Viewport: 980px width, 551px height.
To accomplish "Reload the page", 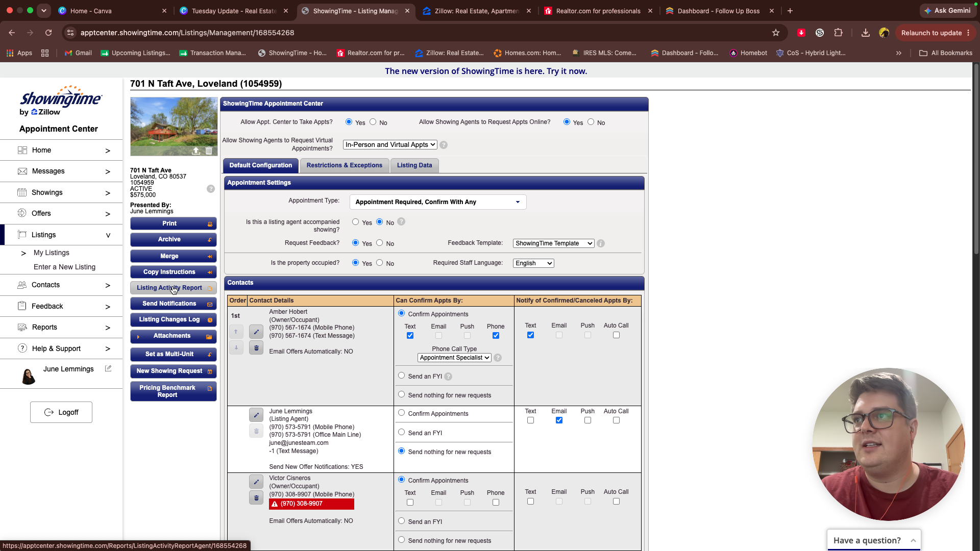I will (48, 33).
